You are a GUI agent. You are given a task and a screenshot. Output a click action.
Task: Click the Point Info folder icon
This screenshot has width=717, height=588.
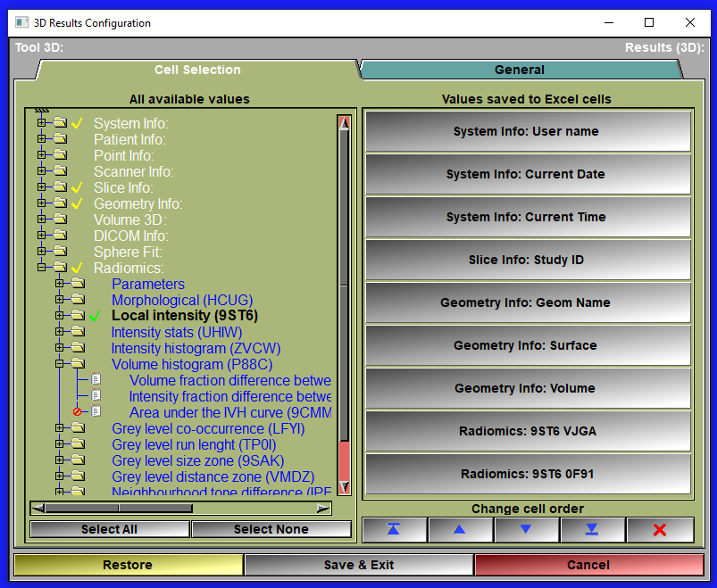60,154
